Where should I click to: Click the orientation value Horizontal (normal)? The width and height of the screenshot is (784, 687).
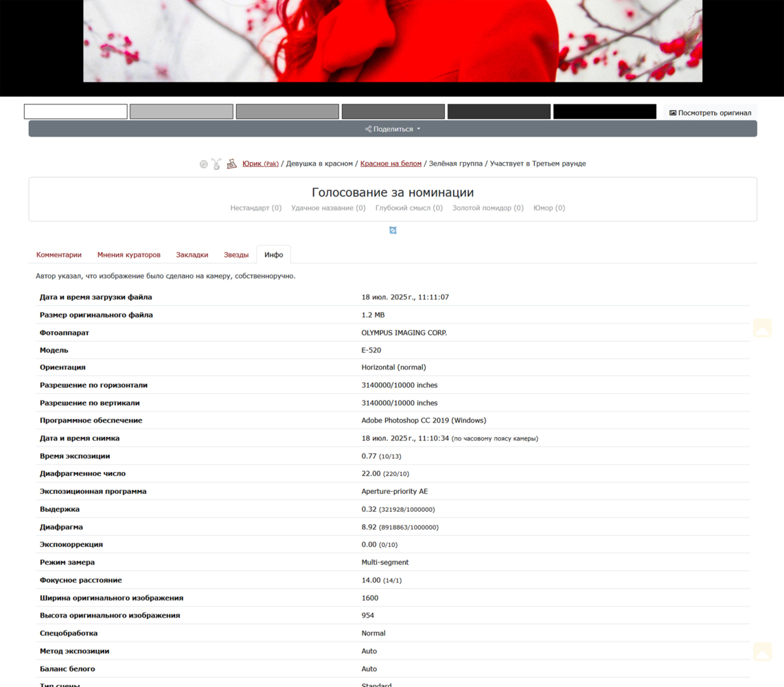point(393,368)
